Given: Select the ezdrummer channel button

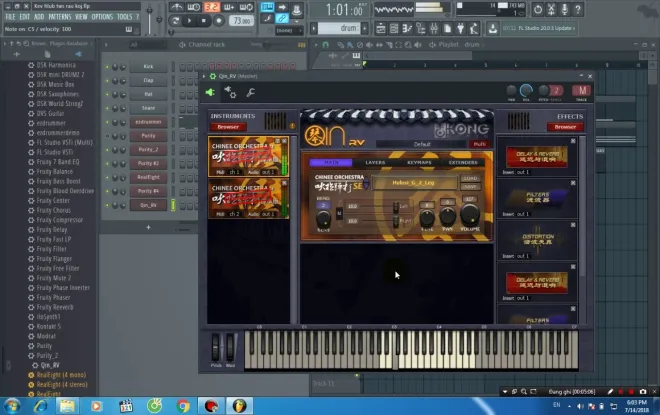Looking at the screenshot, I should point(148,122).
